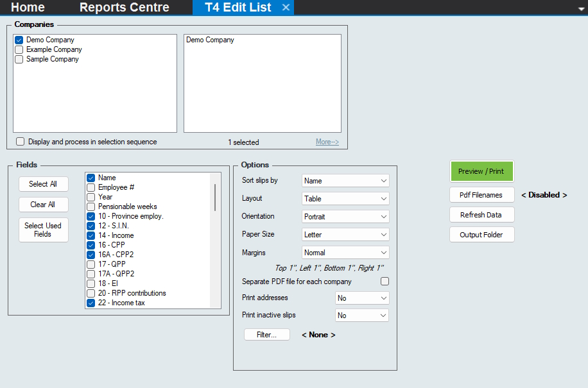Screen dimensions: 588x388
Task: Open the Paper Size dropdown
Action: coord(345,235)
